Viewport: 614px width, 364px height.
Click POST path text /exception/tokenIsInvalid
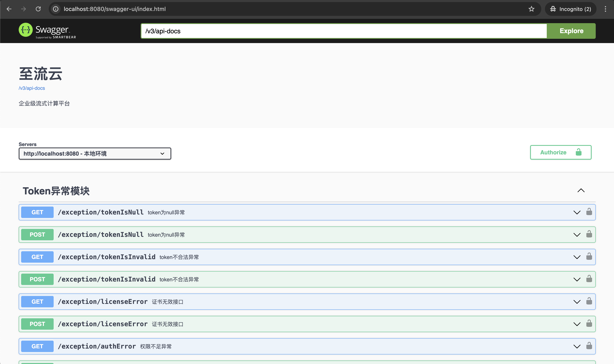point(107,279)
